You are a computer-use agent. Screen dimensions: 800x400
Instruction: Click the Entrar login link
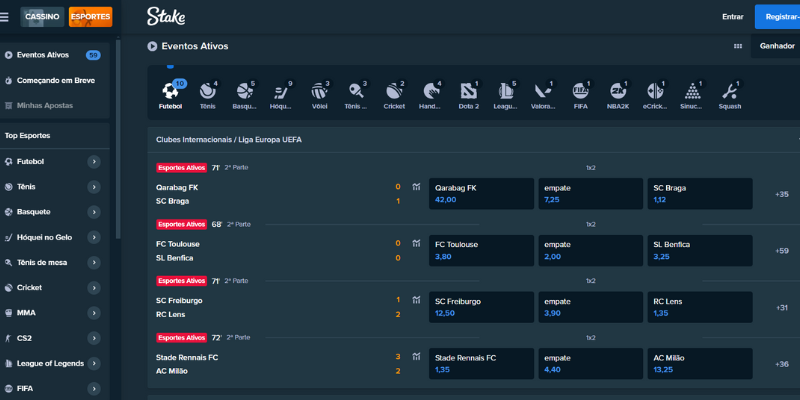click(x=732, y=17)
